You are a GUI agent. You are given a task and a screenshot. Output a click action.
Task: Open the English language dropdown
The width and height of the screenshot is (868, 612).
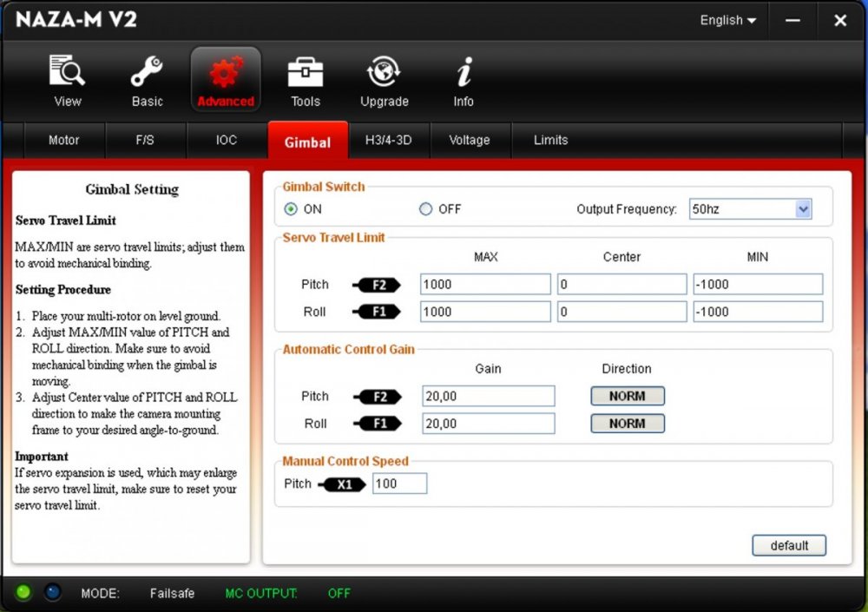[727, 21]
